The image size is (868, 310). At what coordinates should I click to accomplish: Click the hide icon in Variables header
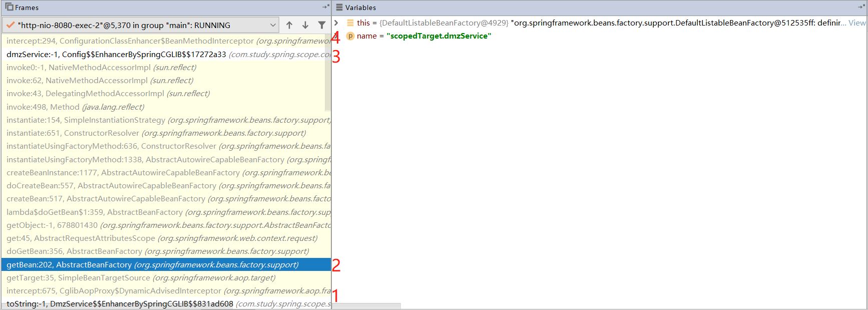click(x=861, y=7)
